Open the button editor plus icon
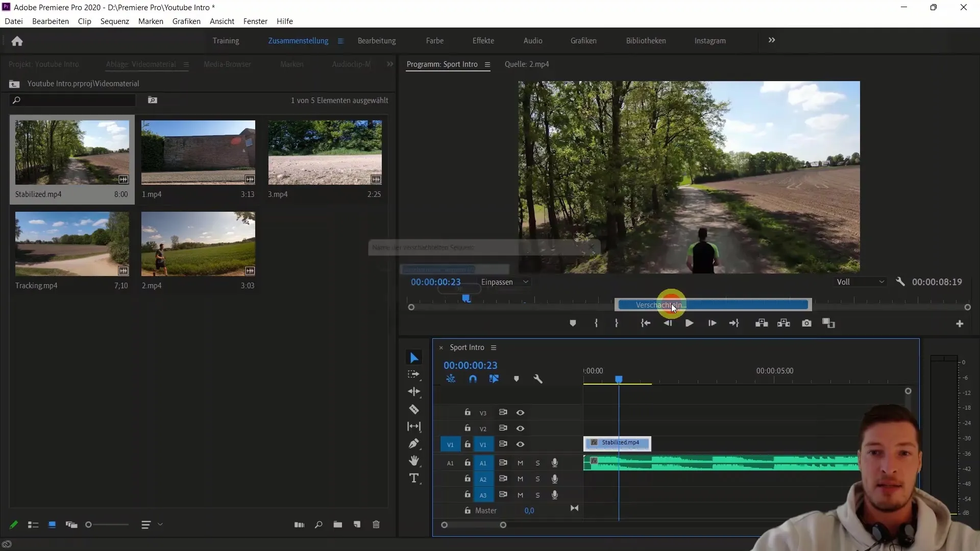This screenshot has height=551, width=980. click(960, 324)
